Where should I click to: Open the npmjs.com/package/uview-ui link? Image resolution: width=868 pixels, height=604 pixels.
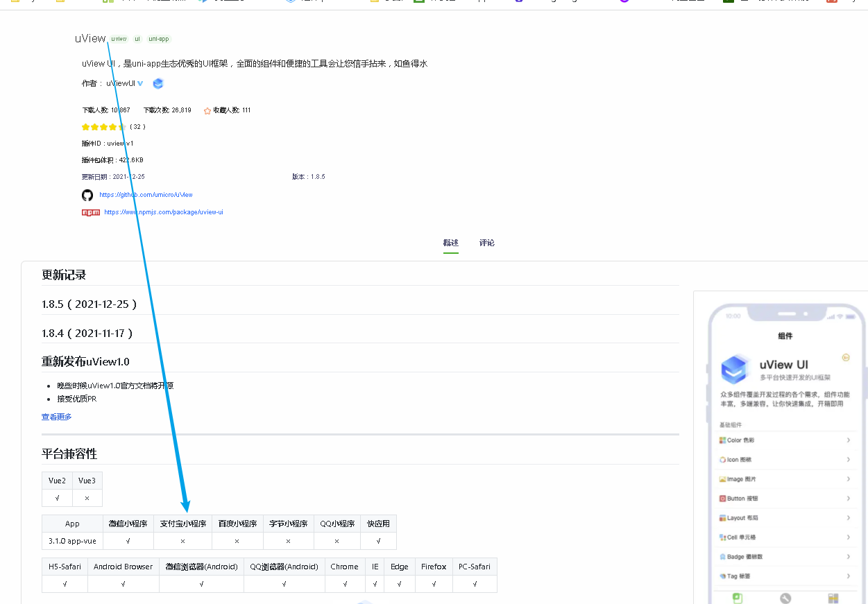coord(164,212)
